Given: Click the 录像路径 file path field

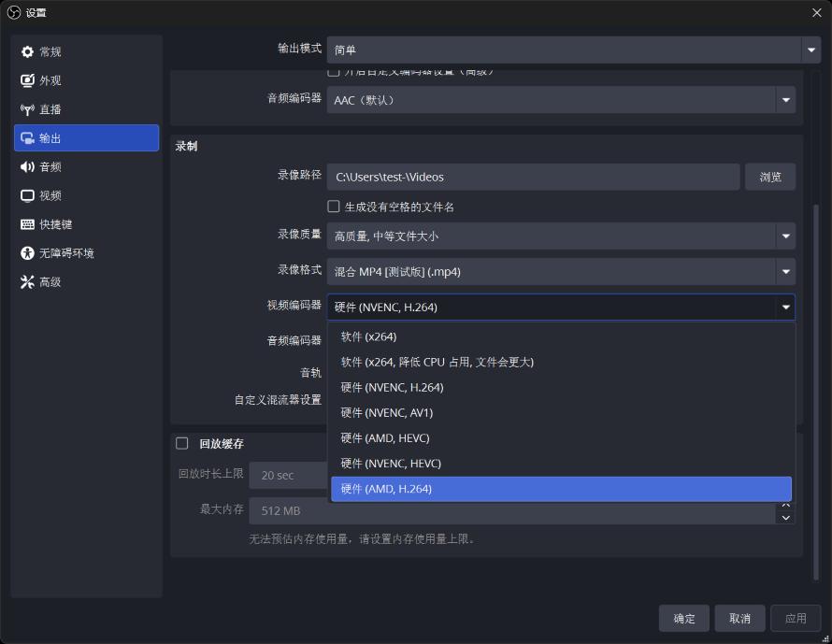Looking at the screenshot, I should [x=533, y=177].
